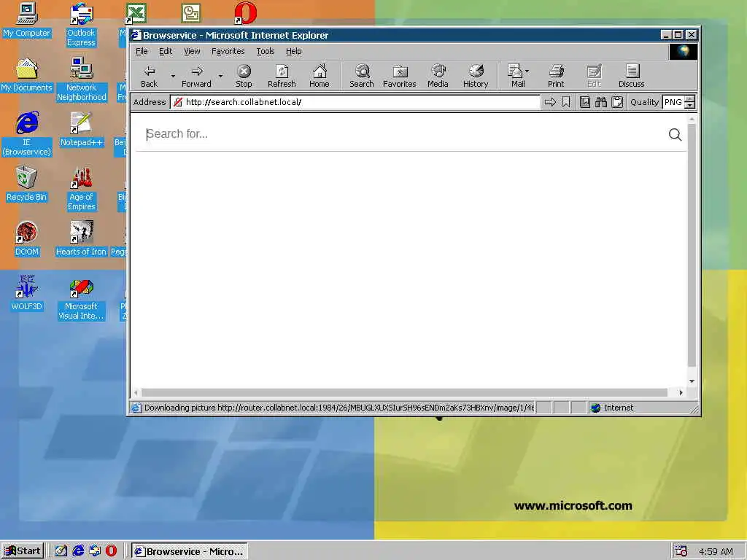747x560 pixels.
Task: Click the magnifier icon in the search page
Action: 675,135
